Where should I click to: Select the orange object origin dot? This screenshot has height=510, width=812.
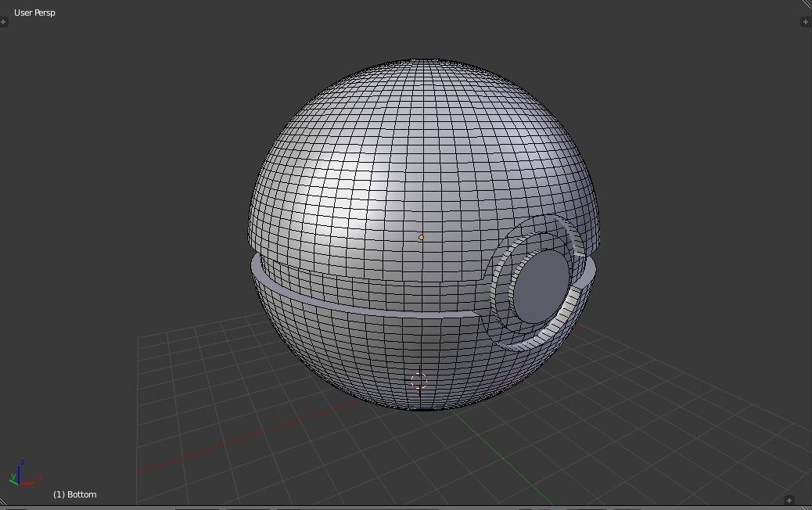tap(421, 237)
